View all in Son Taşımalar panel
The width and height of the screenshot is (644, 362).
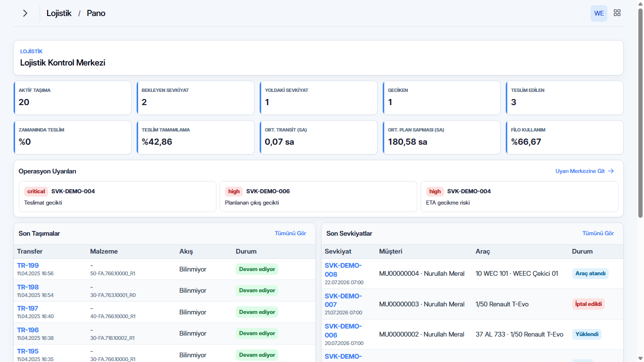tap(290, 233)
